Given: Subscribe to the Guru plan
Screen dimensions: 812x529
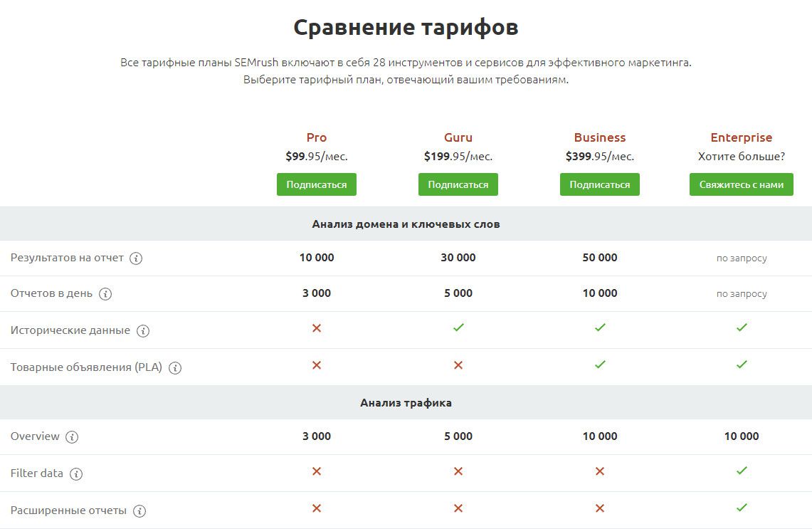Looking at the screenshot, I should point(458,184).
